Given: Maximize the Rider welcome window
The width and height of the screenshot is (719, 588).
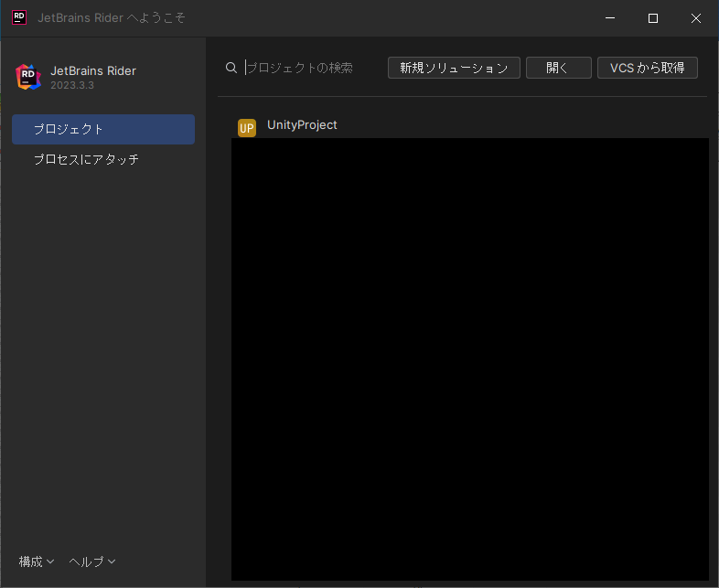Looking at the screenshot, I should point(653,18).
